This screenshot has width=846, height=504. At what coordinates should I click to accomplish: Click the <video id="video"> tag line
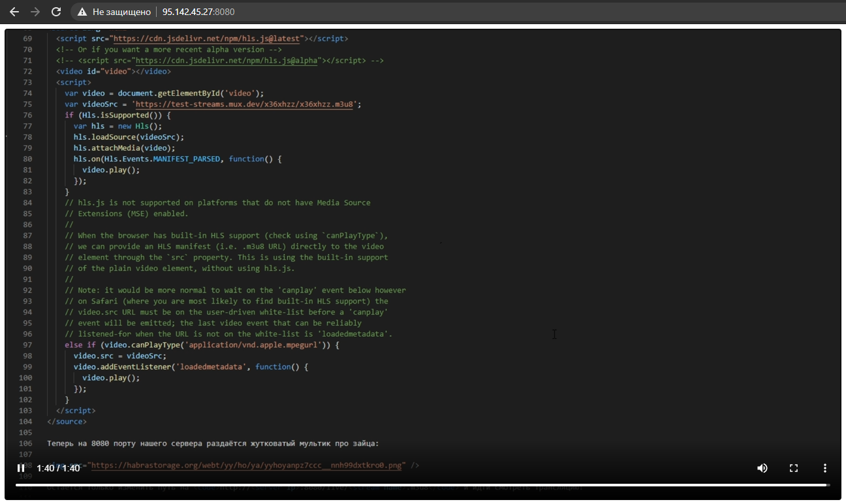(114, 71)
